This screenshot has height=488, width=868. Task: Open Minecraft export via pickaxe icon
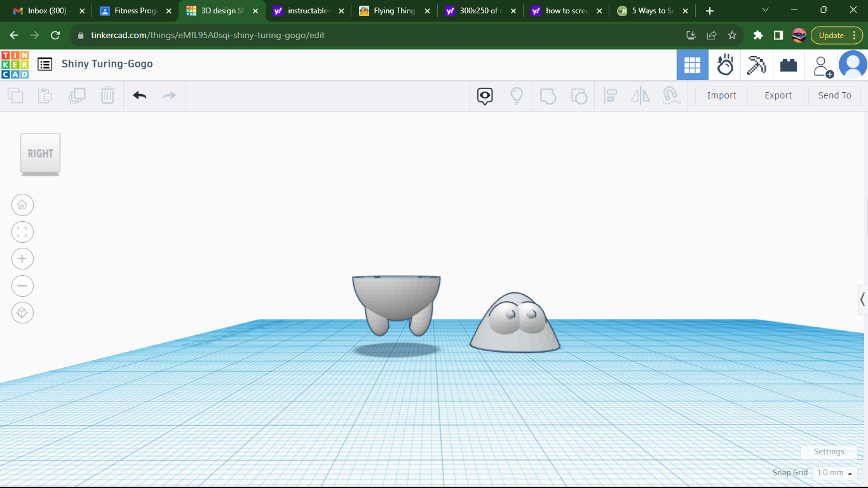(756, 64)
